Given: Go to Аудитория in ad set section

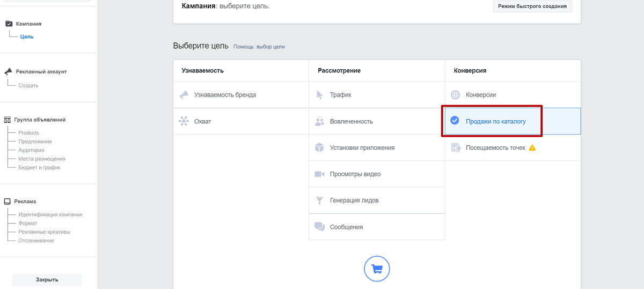Looking at the screenshot, I should (x=31, y=150).
